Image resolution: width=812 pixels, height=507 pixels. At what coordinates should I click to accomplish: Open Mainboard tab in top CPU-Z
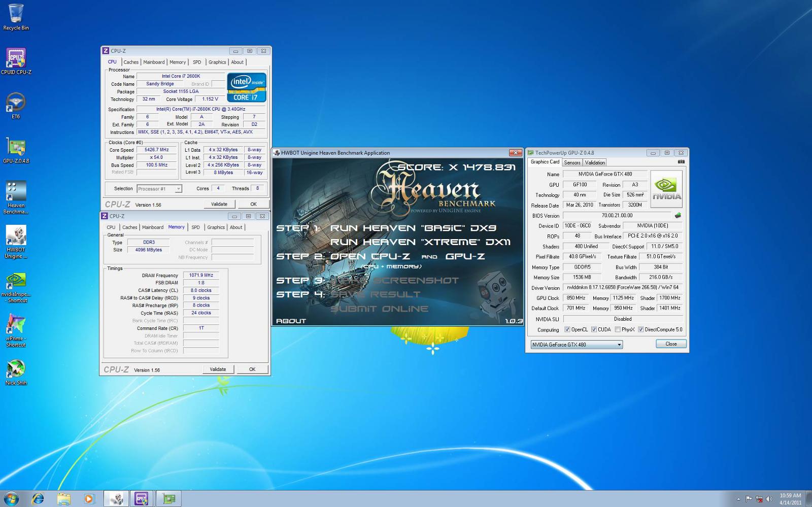pos(154,62)
